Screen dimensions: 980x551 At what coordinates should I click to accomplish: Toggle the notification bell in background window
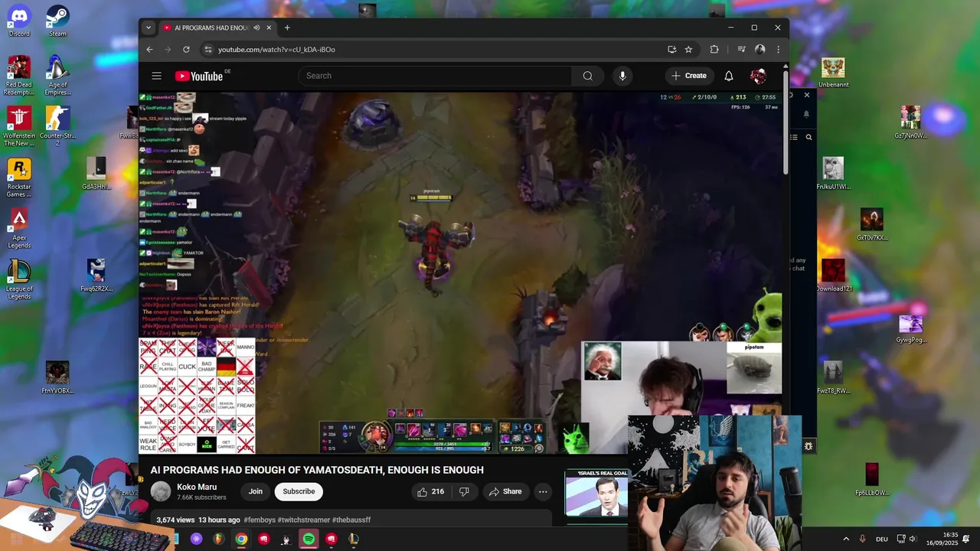[806, 114]
